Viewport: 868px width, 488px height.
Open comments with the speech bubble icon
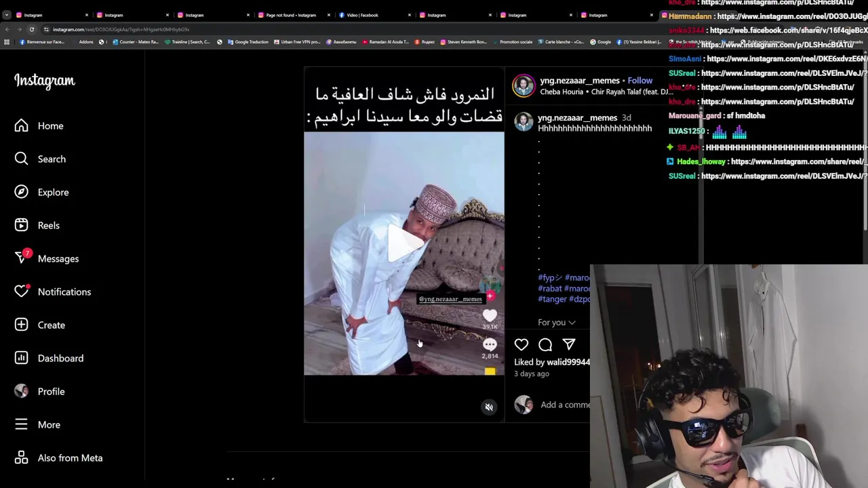pos(545,345)
